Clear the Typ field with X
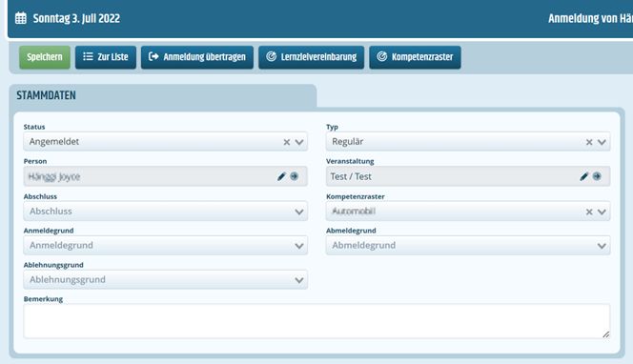This screenshot has width=633, height=364. click(589, 142)
